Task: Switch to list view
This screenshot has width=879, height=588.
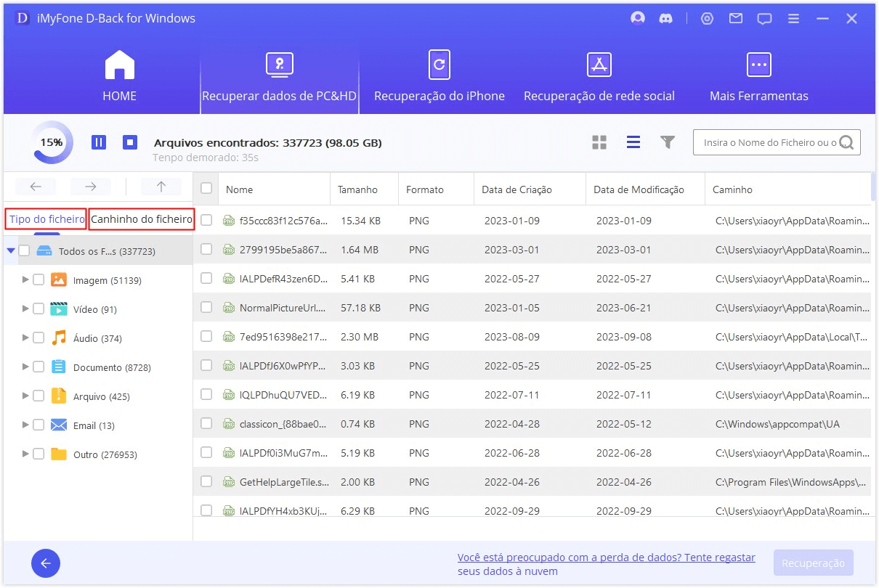Action: [633, 143]
